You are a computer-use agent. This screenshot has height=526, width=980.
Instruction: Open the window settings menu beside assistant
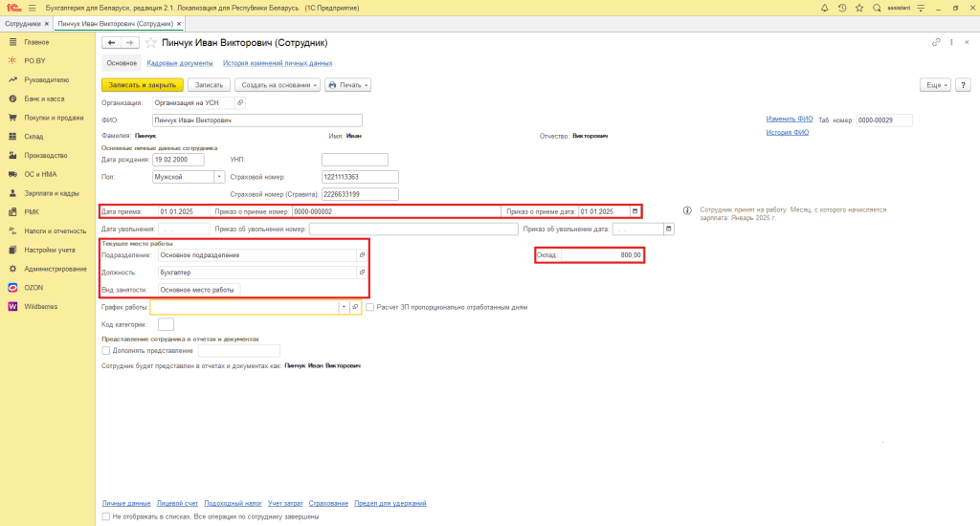click(921, 8)
